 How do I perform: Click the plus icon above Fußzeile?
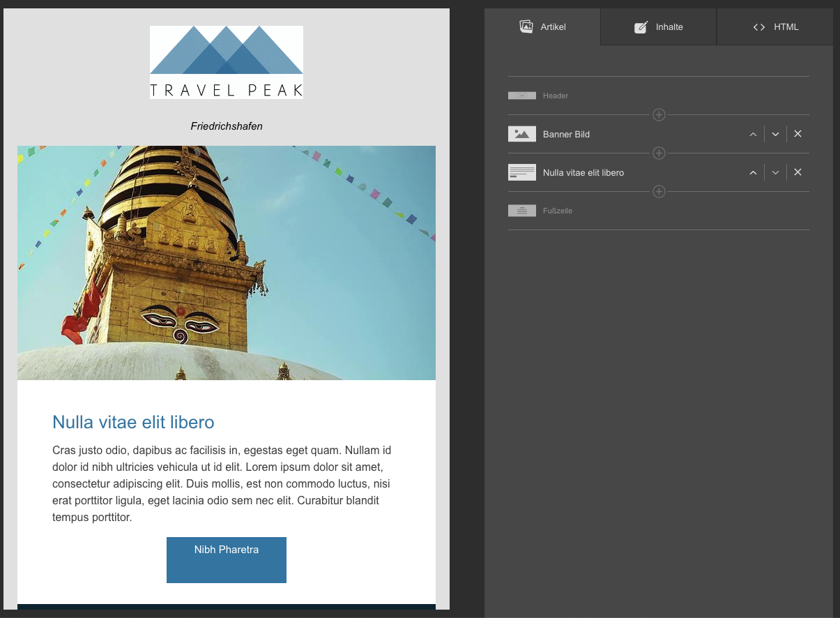click(x=659, y=192)
